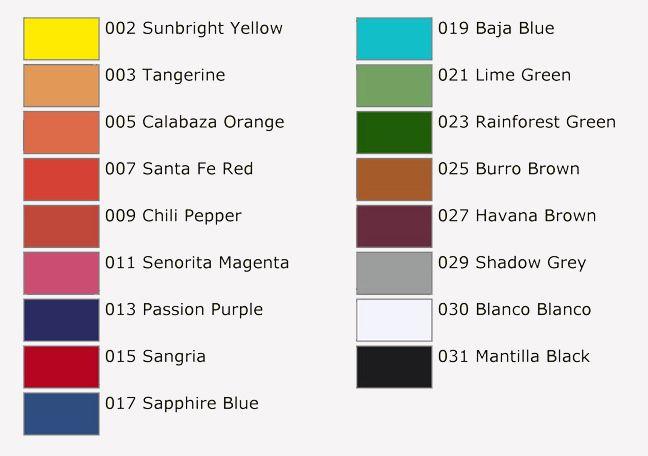Select the Mantilla Black swatch
Screen dimensions: 648x456
[394, 367]
